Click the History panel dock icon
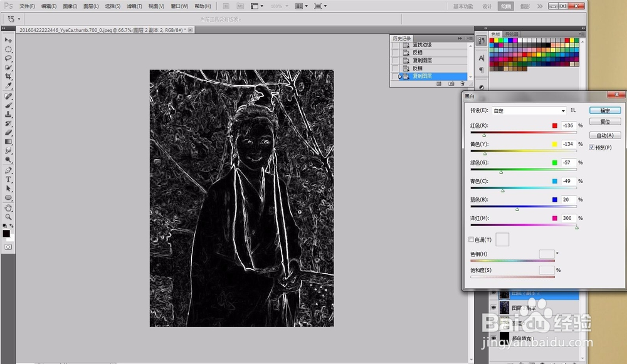627x364 pixels. (482, 41)
